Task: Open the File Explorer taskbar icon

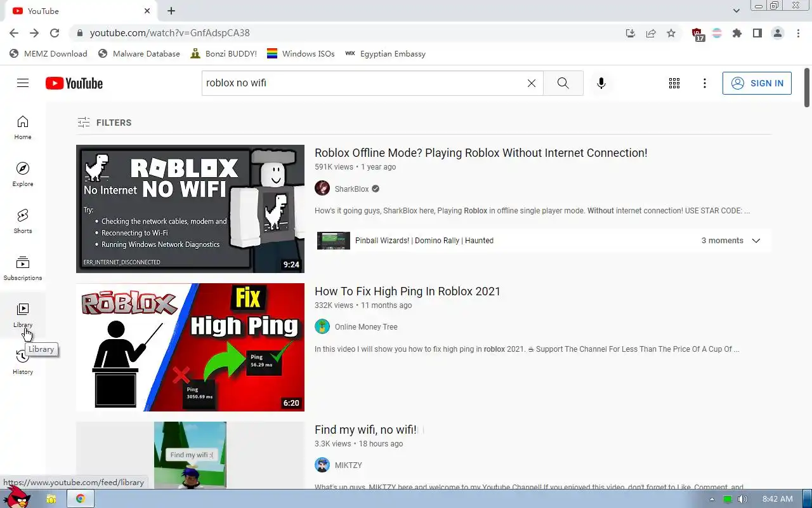Action: [x=51, y=499]
